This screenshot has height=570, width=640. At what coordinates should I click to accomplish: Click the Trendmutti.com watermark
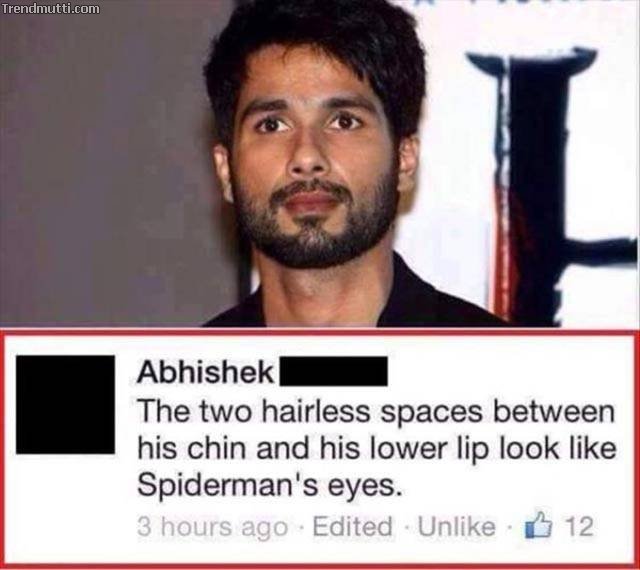50,8
